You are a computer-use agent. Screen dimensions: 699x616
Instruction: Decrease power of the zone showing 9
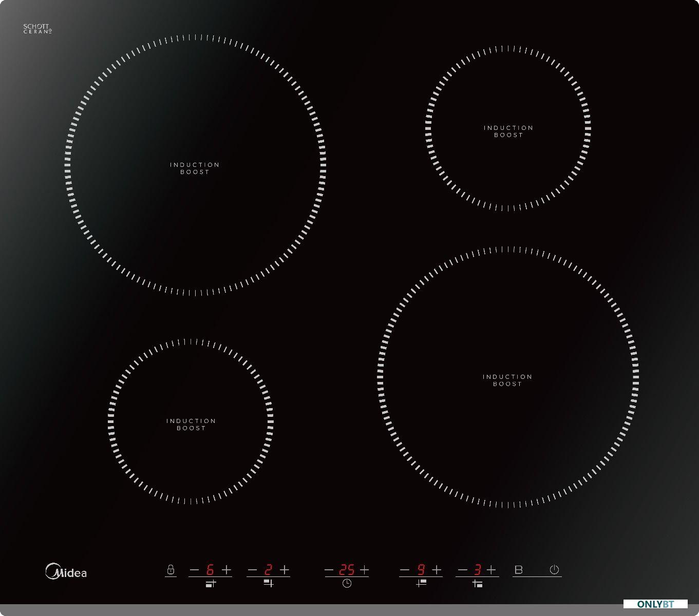pyautogui.click(x=405, y=570)
